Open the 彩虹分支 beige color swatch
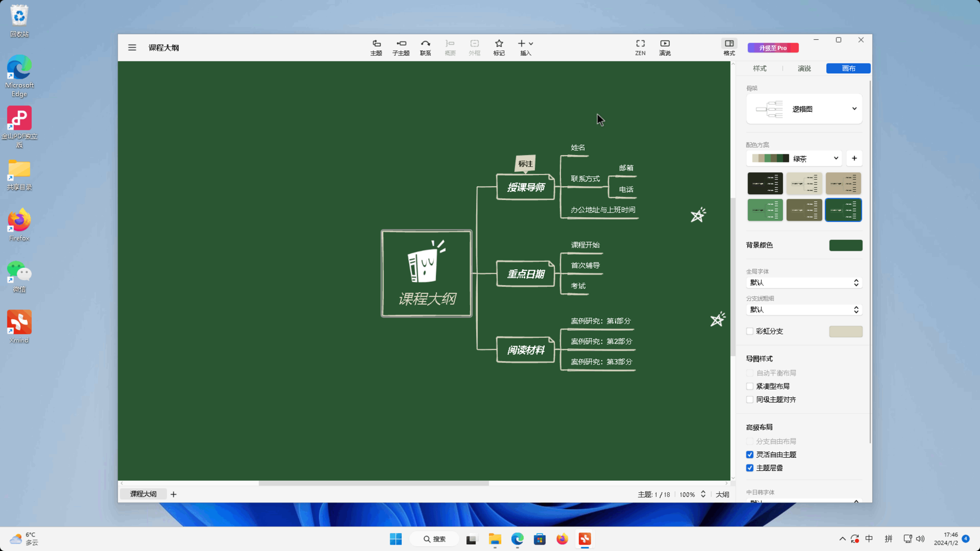This screenshot has width=980, height=551. (x=846, y=331)
